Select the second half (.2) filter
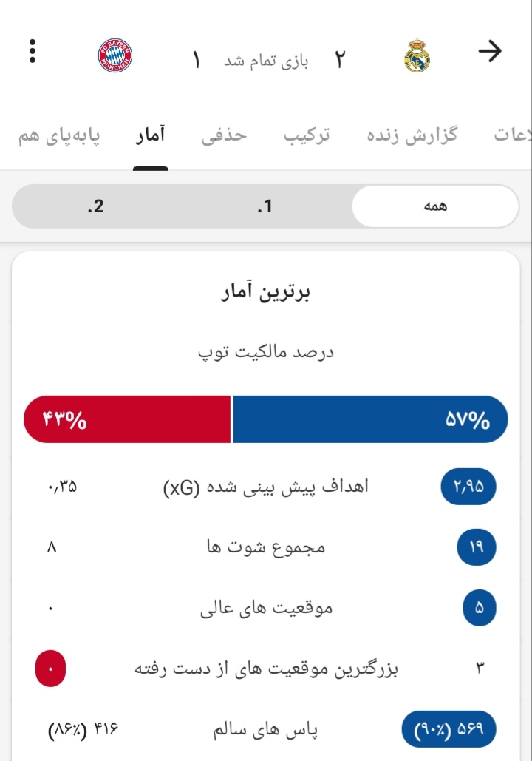 [95, 206]
